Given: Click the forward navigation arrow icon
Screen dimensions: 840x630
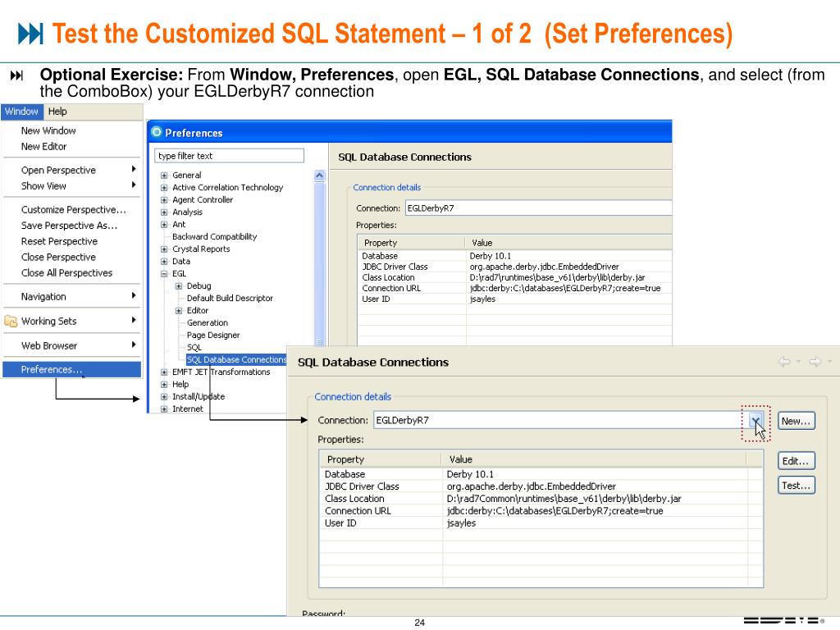Looking at the screenshot, I should click(x=815, y=362).
